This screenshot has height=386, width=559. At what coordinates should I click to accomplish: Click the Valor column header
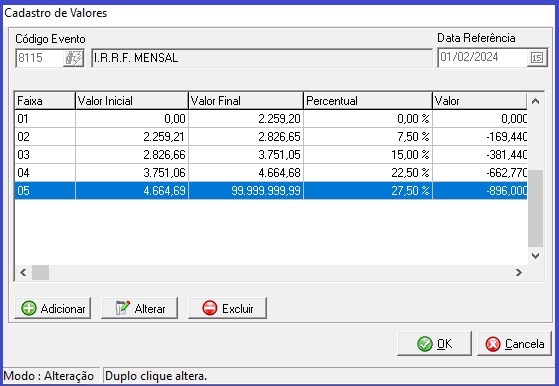[479, 101]
